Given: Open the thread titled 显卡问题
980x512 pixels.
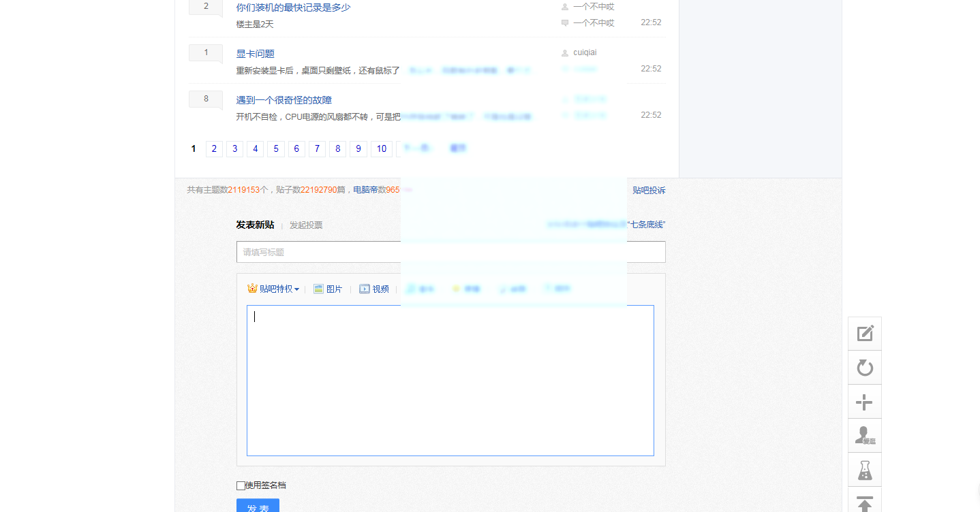Looking at the screenshot, I should click(256, 54).
